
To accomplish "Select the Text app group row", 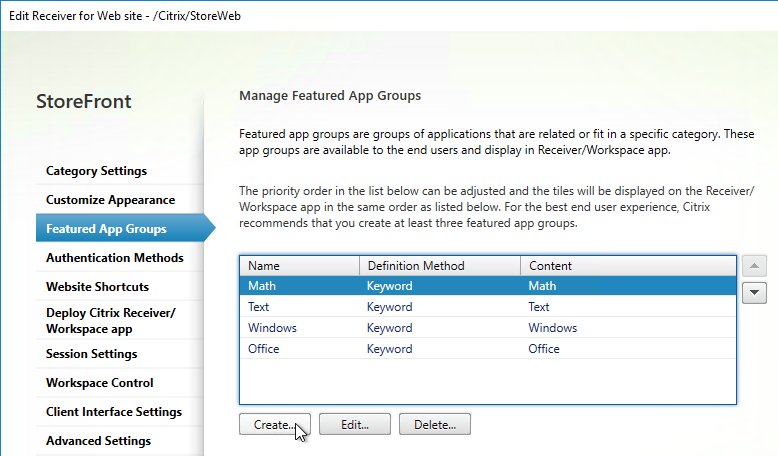I will coord(488,307).
